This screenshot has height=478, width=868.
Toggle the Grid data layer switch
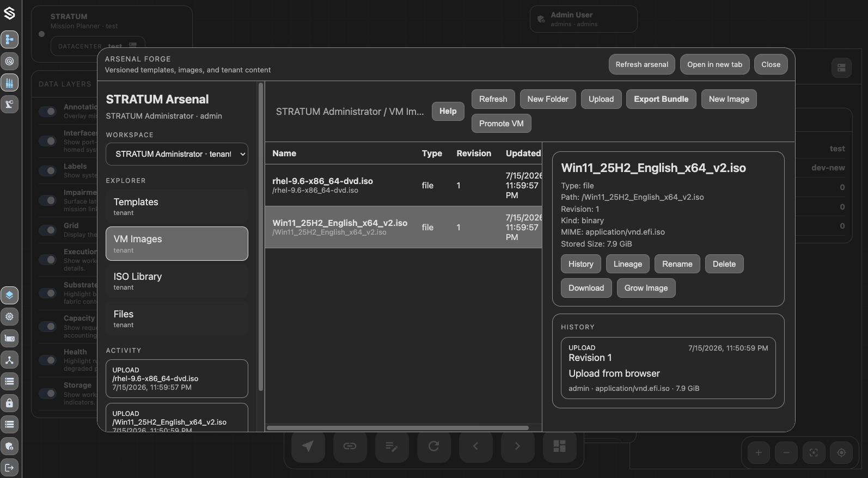[48, 230]
